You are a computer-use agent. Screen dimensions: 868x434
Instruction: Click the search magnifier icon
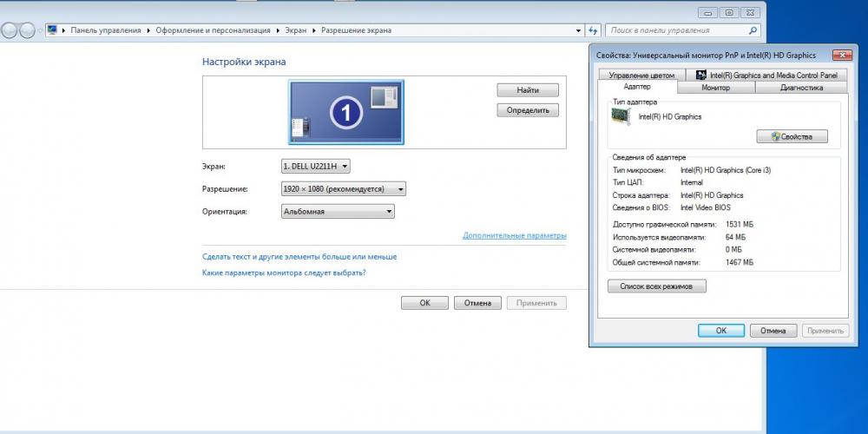click(753, 30)
